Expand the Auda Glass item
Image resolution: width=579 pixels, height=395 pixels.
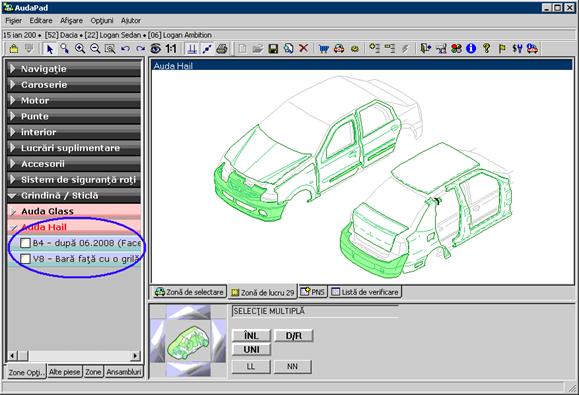(74, 212)
